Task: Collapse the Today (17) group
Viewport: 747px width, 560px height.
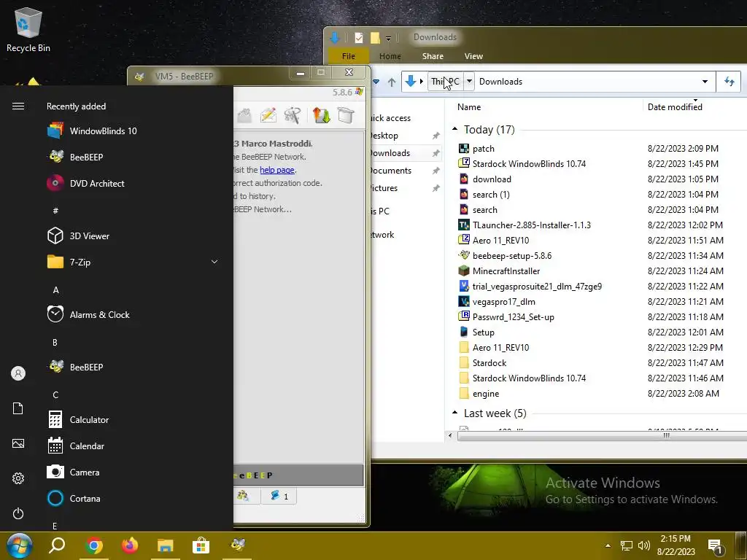Action: [x=454, y=129]
